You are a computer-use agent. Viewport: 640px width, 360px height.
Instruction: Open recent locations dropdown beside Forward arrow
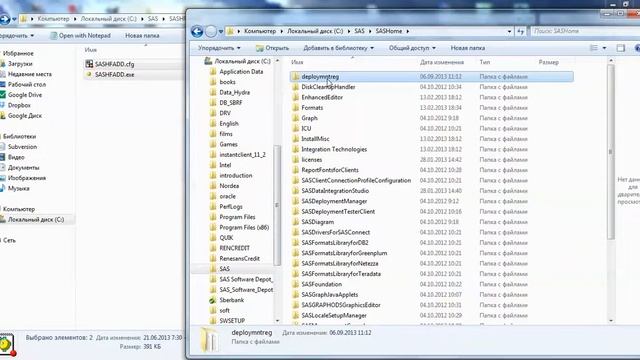221,31
